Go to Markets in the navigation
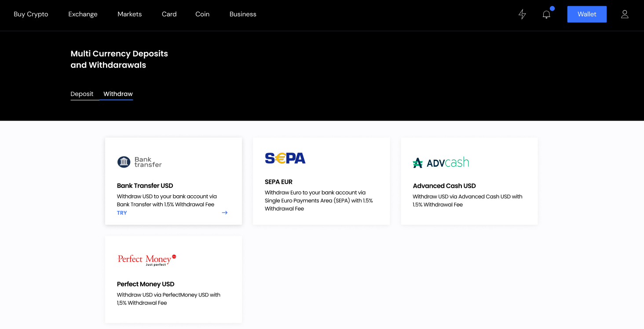Image resolution: width=644 pixels, height=329 pixels. coord(129,14)
